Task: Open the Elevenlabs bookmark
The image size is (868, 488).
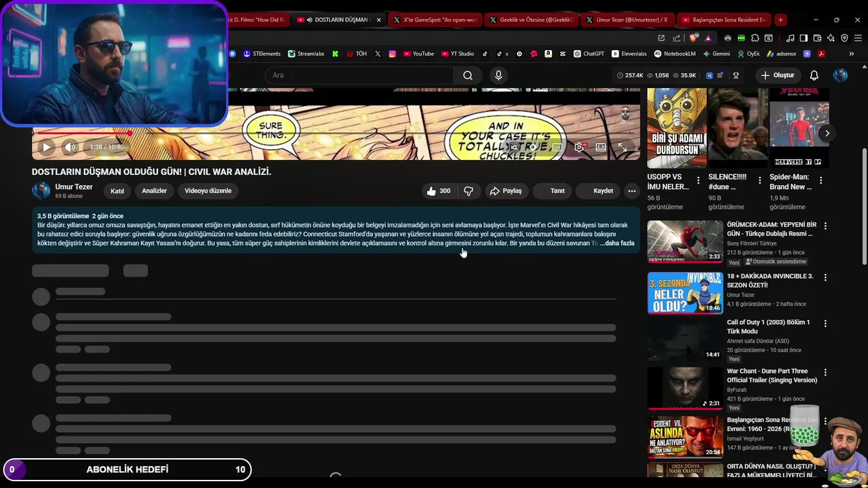Action: tap(629, 54)
